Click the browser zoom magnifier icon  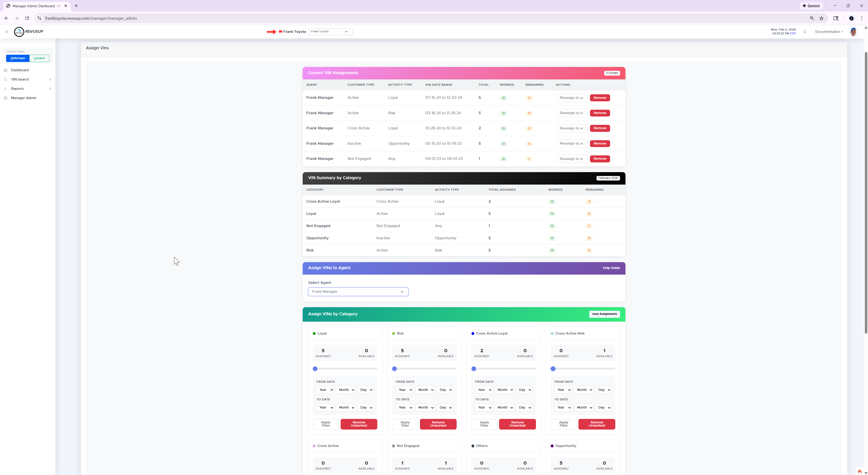[812, 18]
